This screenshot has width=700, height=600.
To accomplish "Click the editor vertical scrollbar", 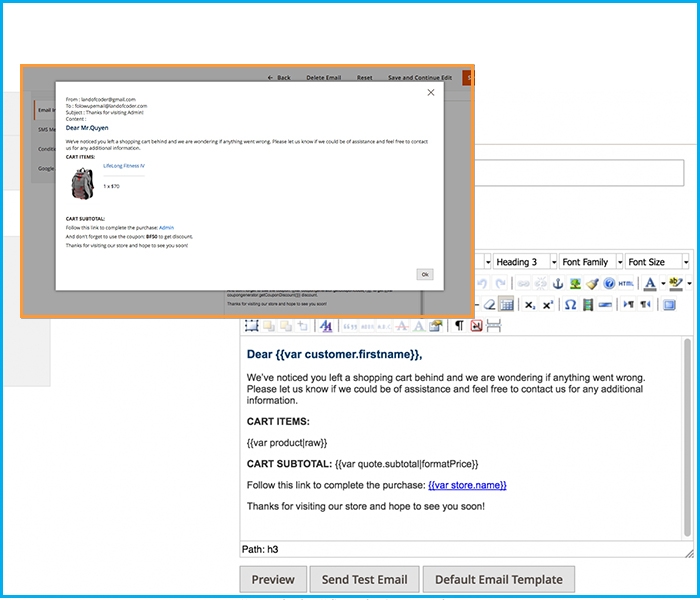I will coord(688,438).
